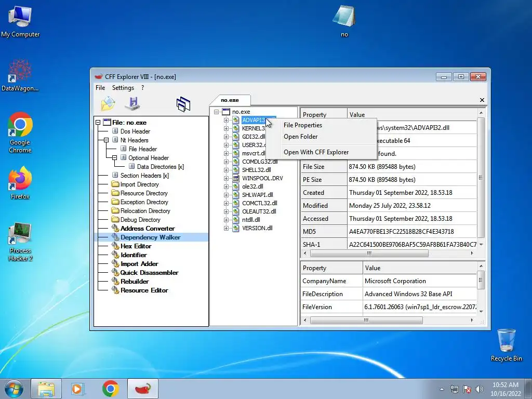The height and width of the screenshot is (399, 532).
Task: Choose Open With CFF Explorer
Action: [x=322, y=152]
